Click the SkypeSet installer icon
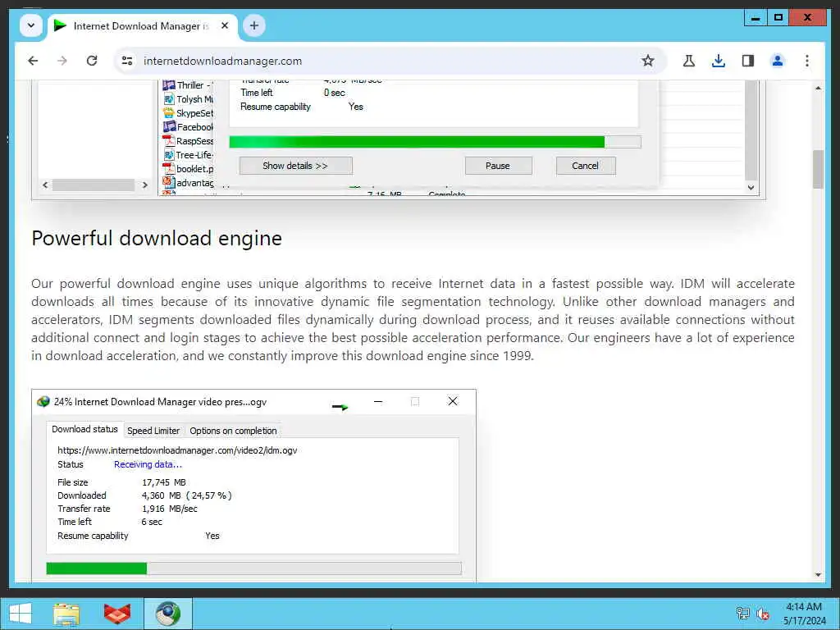This screenshot has height=630, width=840. (169, 113)
